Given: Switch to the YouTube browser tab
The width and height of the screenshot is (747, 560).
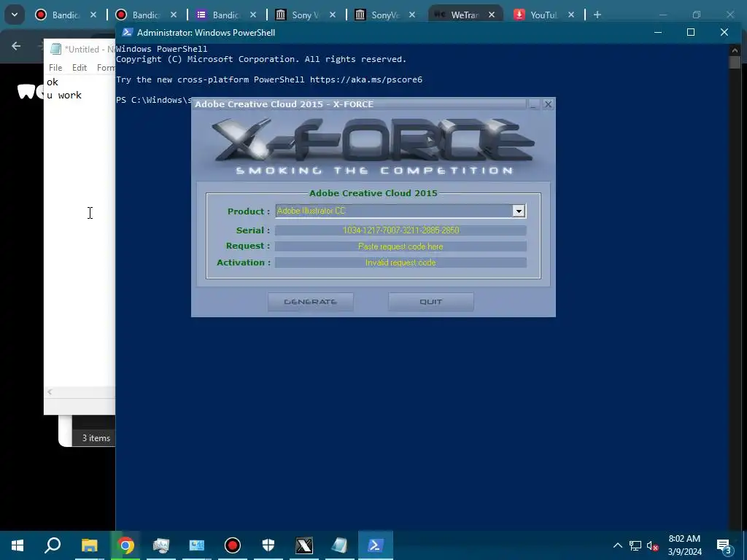Looking at the screenshot, I should (543, 15).
